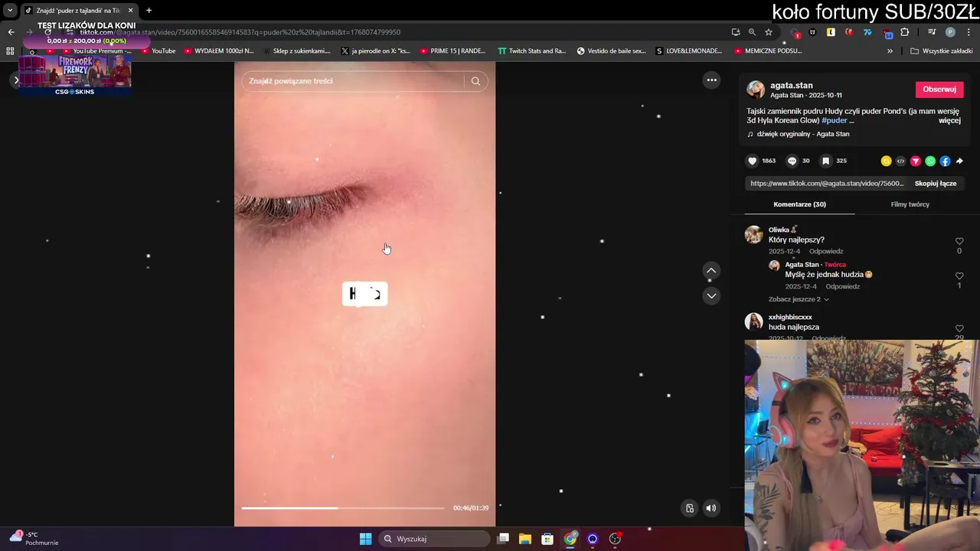Reply to Oliwka's comment with Odpowiedz
The width and height of the screenshot is (980, 551).
pyautogui.click(x=826, y=252)
